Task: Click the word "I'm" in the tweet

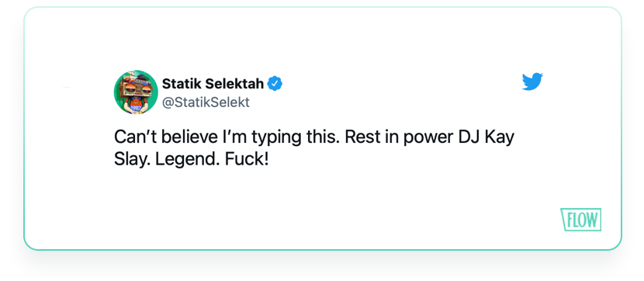Action: 234,137
